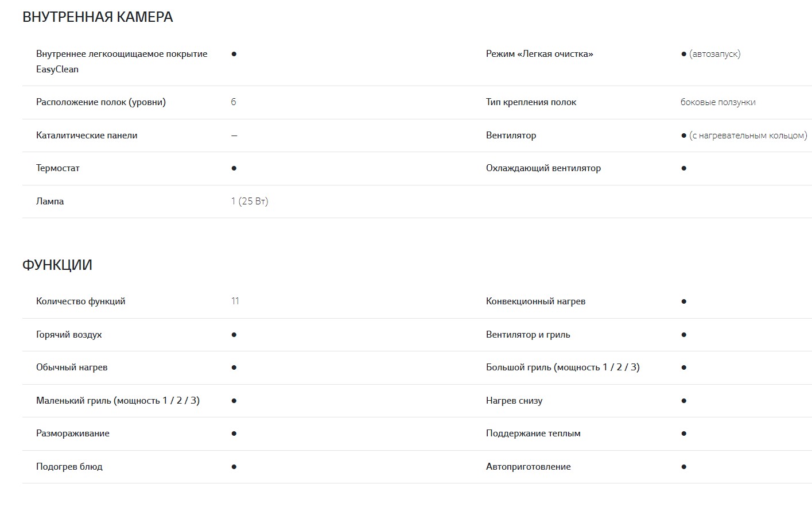Click the bullet for Автоприготовление
The width and height of the screenshot is (812, 511).
(683, 467)
